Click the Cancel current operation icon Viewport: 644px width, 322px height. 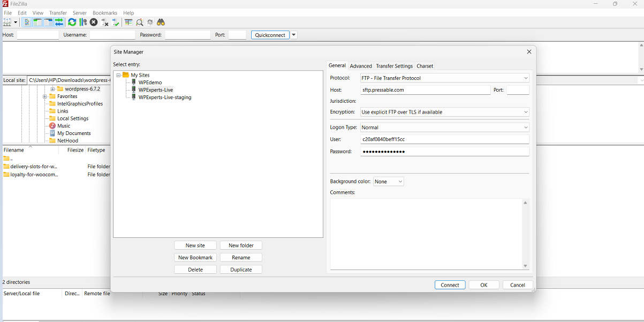click(x=93, y=22)
